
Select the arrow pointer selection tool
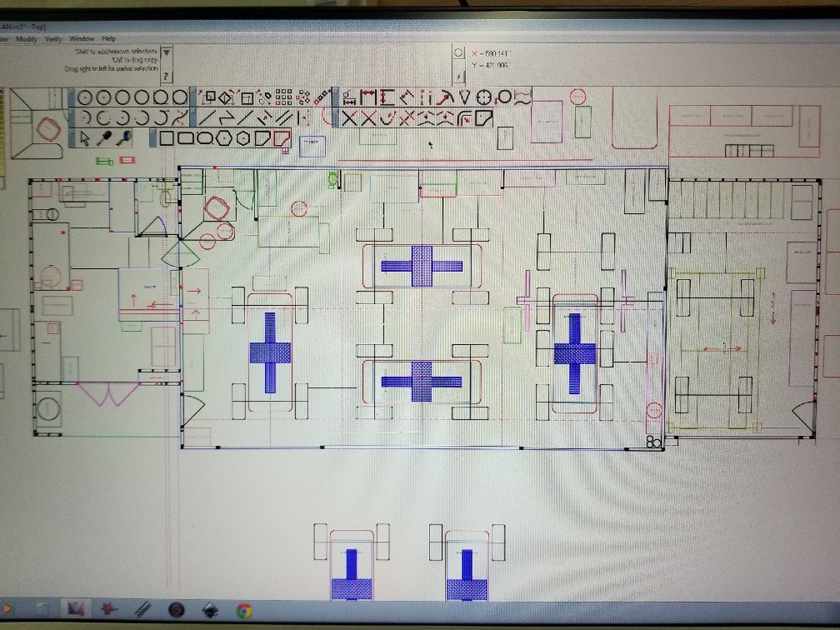point(86,138)
